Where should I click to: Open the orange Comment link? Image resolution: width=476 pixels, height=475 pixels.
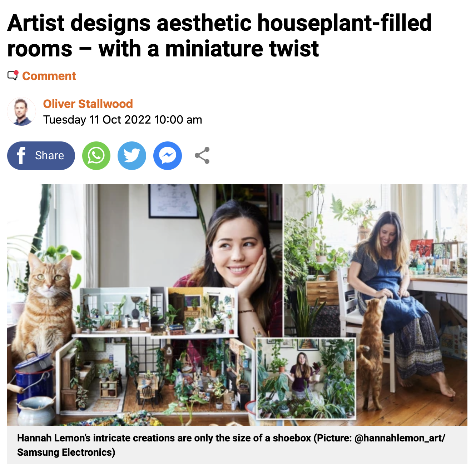coord(49,76)
